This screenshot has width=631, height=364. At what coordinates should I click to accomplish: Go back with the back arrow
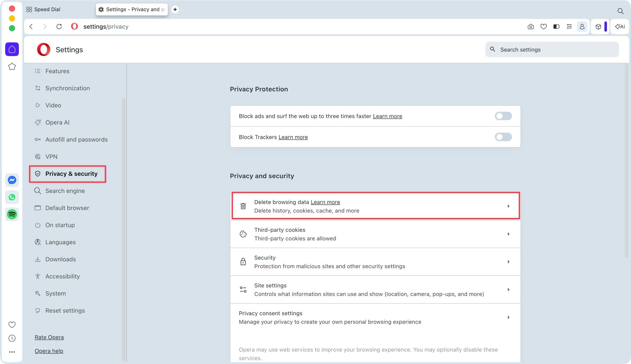[x=31, y=26]
